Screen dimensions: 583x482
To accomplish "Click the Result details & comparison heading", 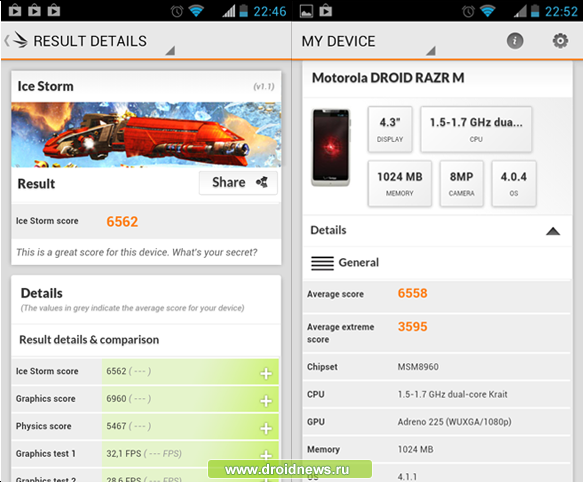I will (x=89, y=340).
